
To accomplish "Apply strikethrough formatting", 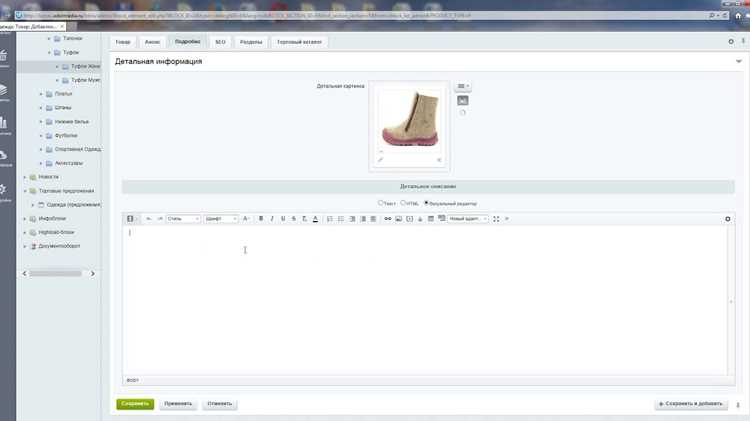I will click(294, 219).
